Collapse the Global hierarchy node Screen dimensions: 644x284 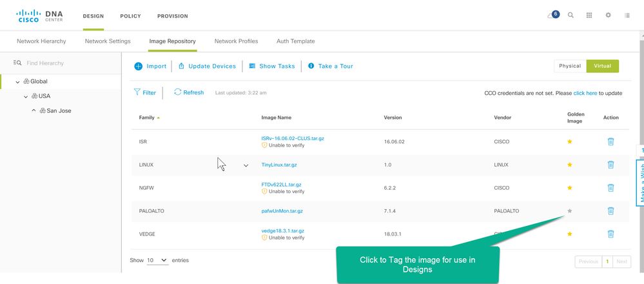[x=17, y=82]
